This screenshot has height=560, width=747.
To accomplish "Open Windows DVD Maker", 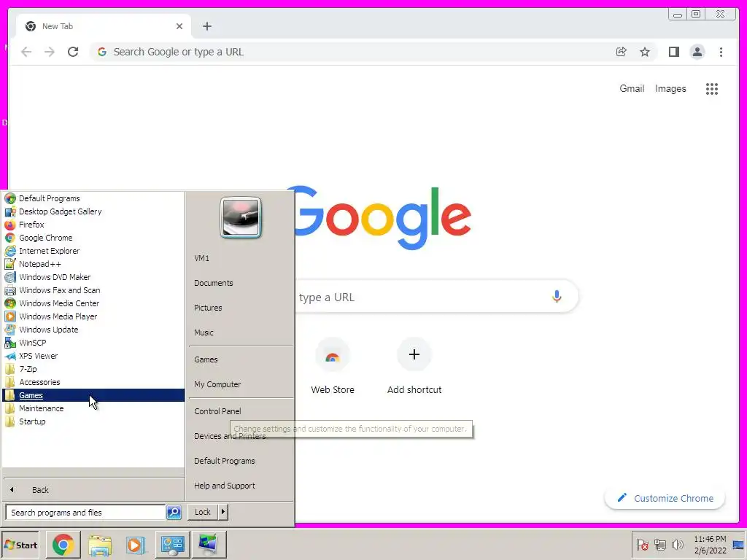I will click(93, 277).
